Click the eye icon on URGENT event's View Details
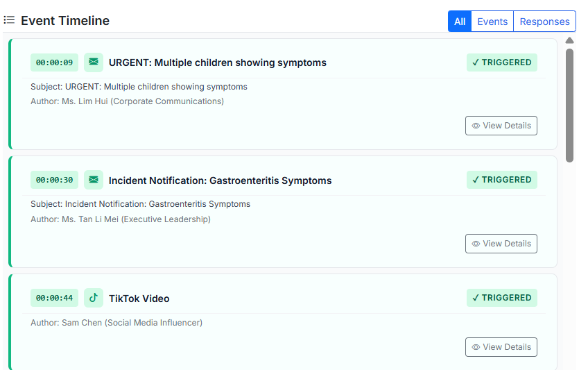588x370 pixels. 476,126
